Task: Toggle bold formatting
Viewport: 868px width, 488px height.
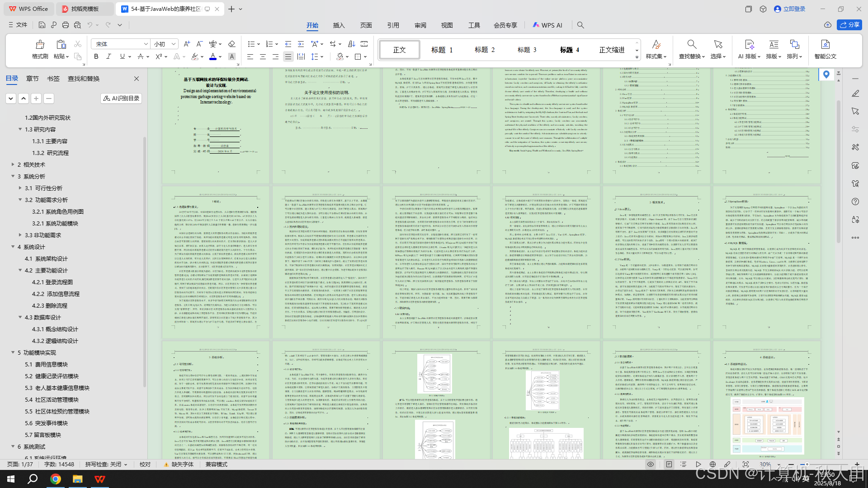Action: coord(96,56)
